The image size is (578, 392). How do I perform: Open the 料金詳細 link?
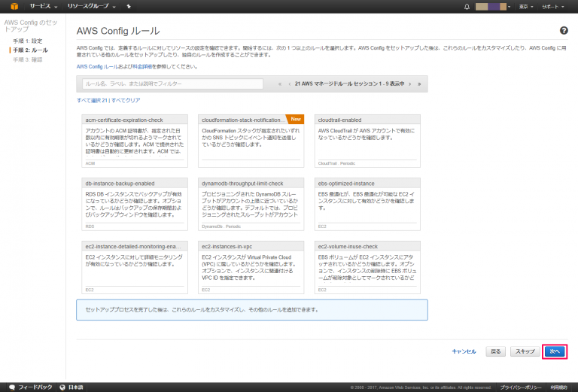tap(142, 67)
